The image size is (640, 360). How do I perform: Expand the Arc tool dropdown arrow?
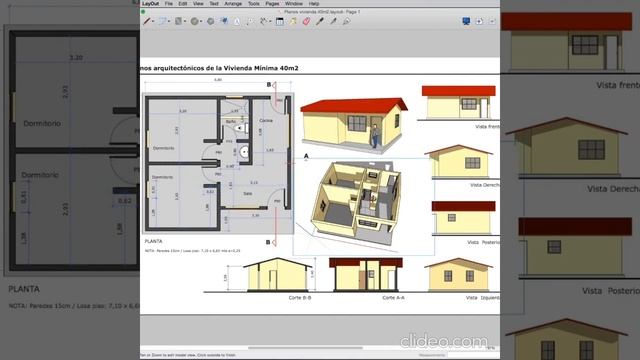point(169,22)
